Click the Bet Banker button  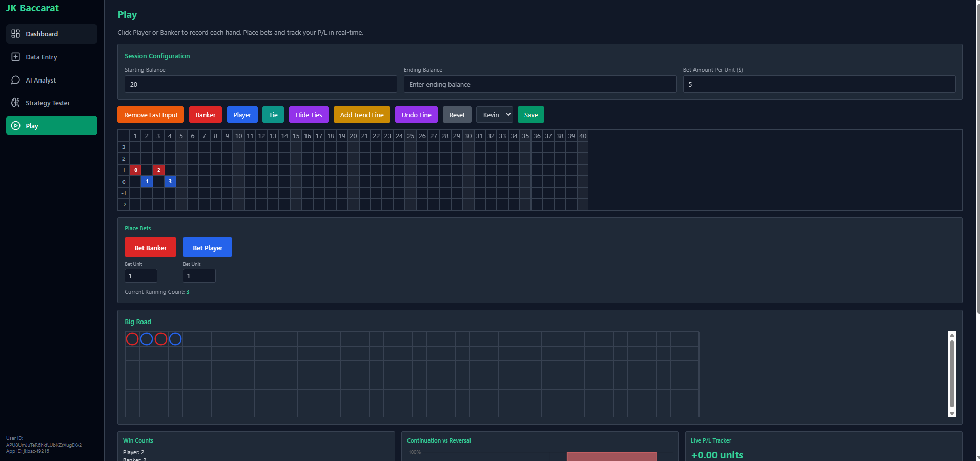click(x=150, y=247)
